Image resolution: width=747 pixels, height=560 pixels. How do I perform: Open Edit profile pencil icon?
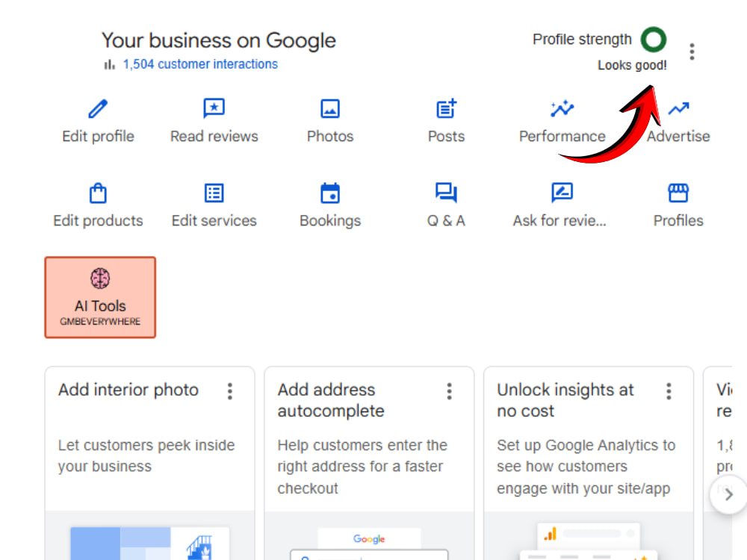[x=98, y=108]
